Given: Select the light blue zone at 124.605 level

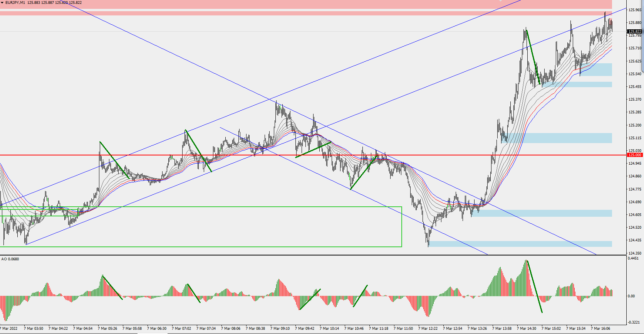Looking at the screenshot, I should click(542, 213).
